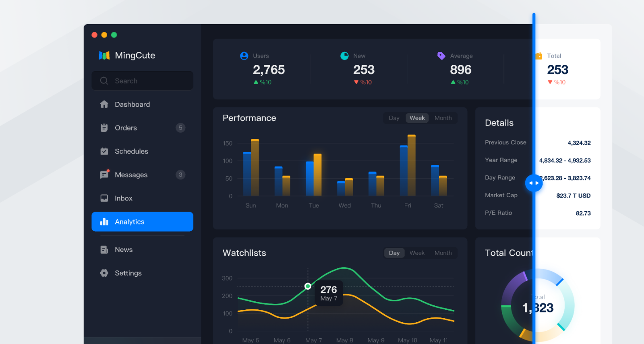Click the Sunday orange bar in Performance
644x344 pixels.
pos(255,167)
